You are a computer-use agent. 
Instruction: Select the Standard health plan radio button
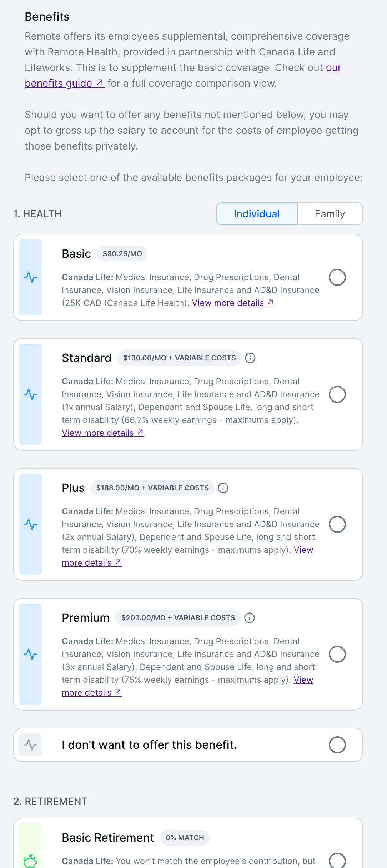tap(337, 394)
